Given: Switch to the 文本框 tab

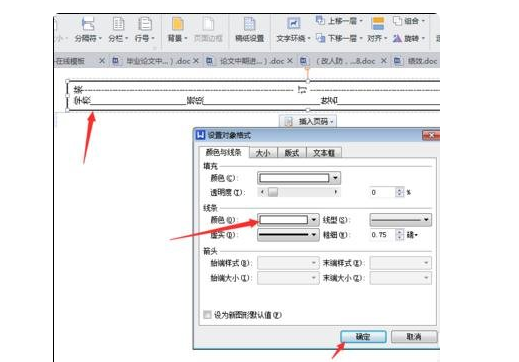Looking at the screenshot, I should coord(324,153).
